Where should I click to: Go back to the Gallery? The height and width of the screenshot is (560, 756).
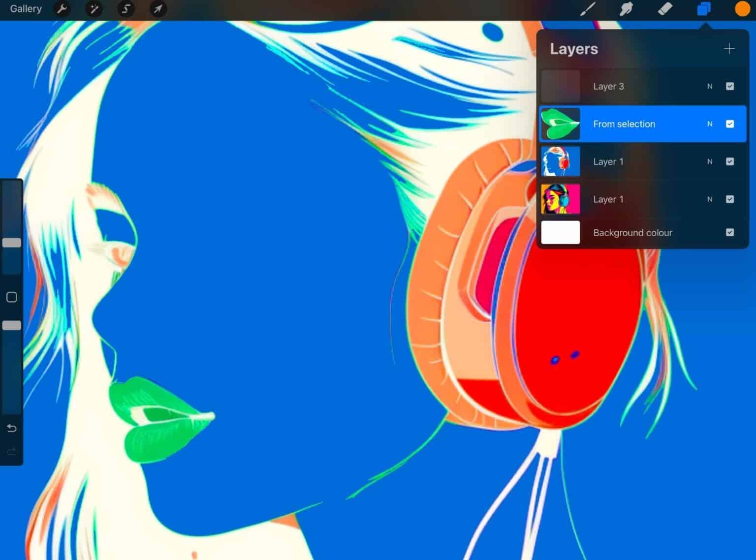pos(26,8)
